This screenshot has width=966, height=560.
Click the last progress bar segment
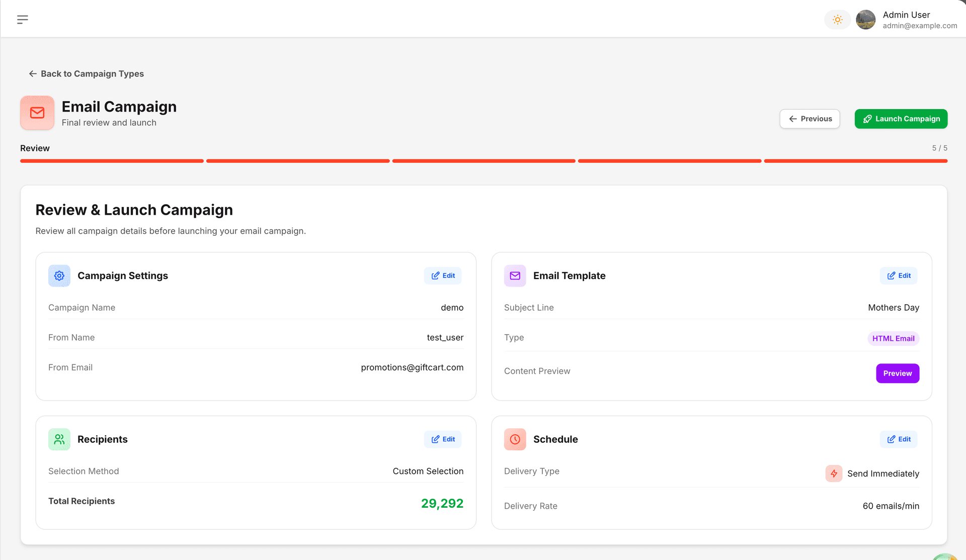coord(855,161)
